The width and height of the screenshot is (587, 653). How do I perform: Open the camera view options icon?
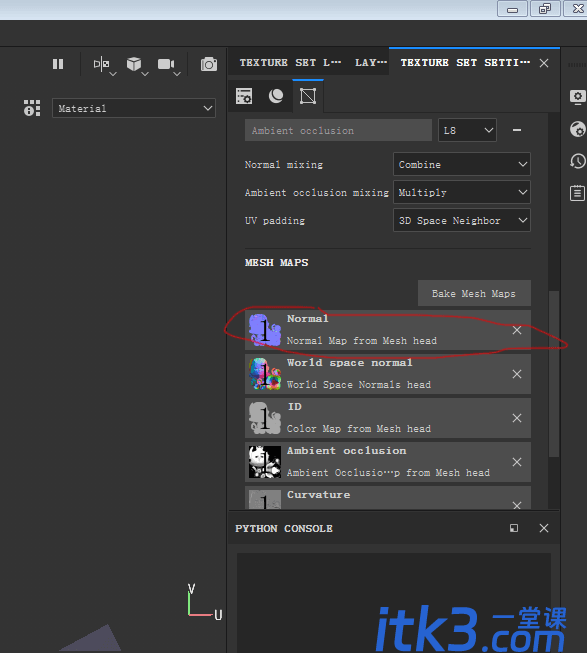pos(166,64)
